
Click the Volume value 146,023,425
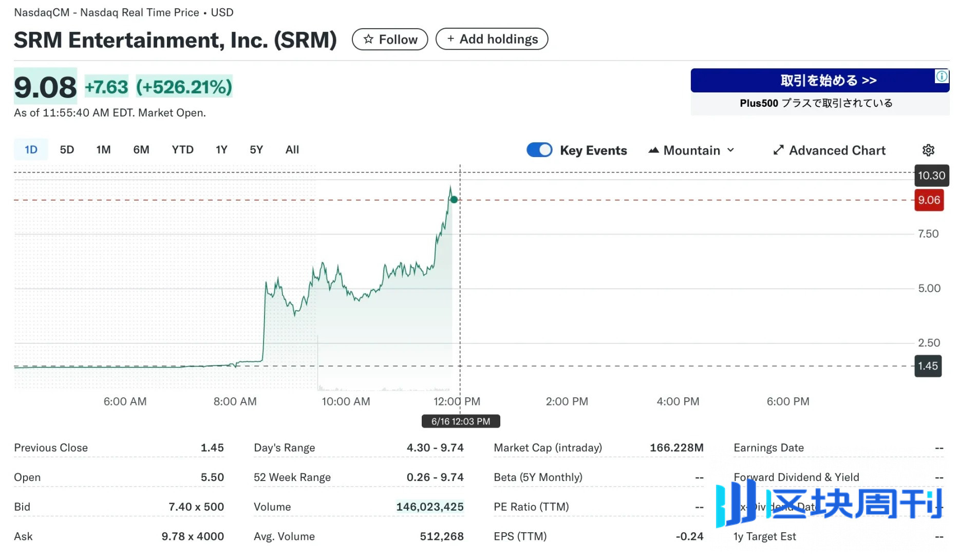(x=430, y=507)
